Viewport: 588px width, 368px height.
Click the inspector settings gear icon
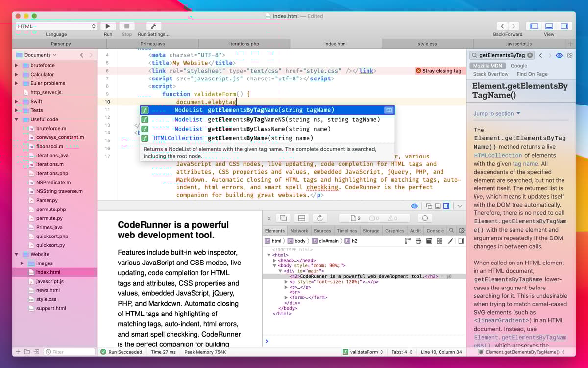tap(461, 230)
